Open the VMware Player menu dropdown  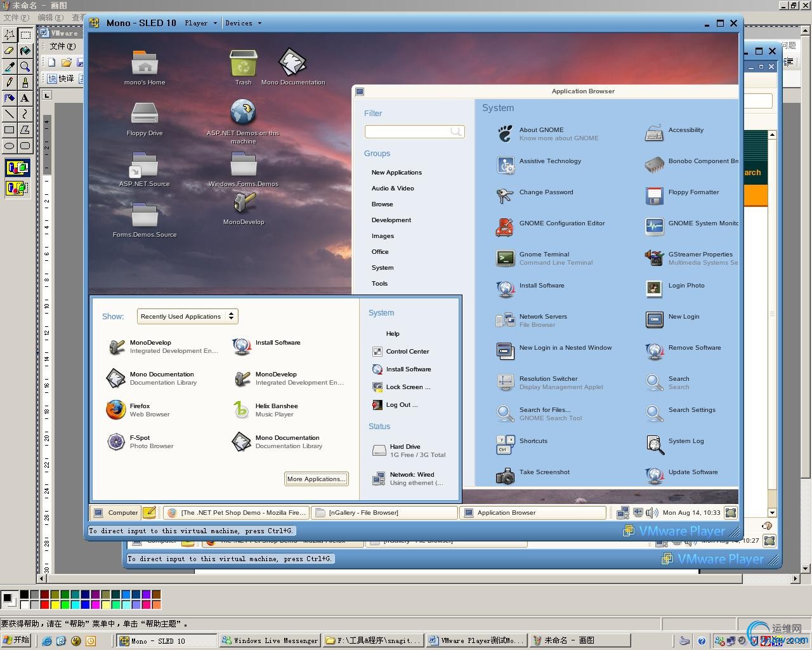click(200, 23)
